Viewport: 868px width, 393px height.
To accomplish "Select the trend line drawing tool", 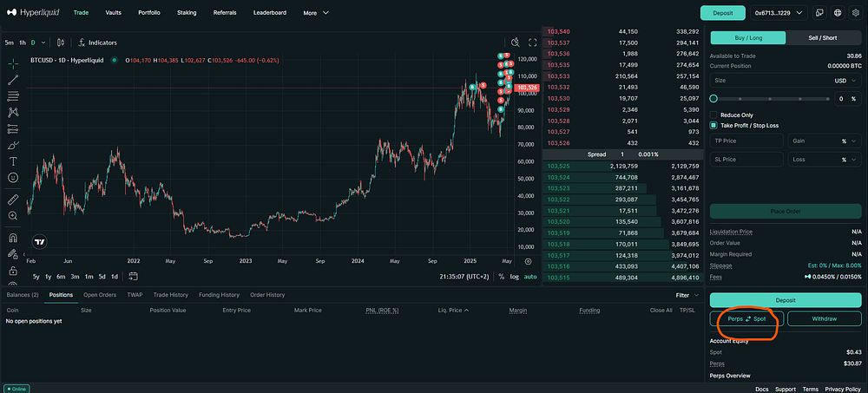I will 13,80.
